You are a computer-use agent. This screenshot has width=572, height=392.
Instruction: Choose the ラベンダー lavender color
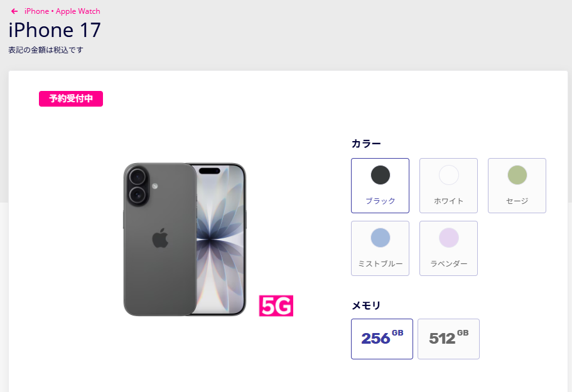point(449,248)
